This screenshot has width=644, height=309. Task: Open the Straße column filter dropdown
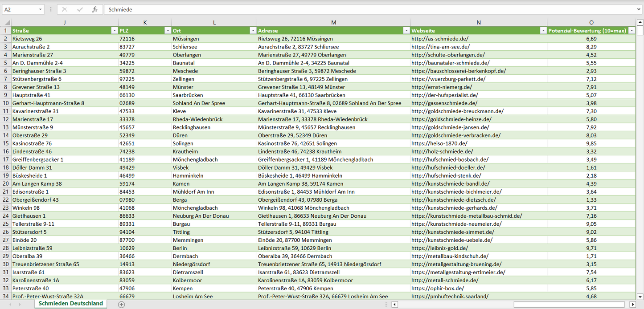[114, 31]
